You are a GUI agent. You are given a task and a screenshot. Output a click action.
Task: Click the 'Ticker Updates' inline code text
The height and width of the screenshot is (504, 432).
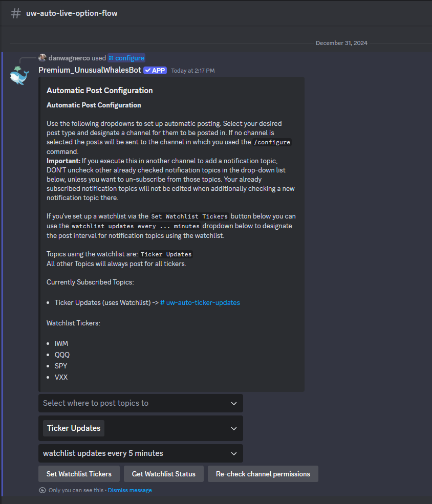point(166,254)
